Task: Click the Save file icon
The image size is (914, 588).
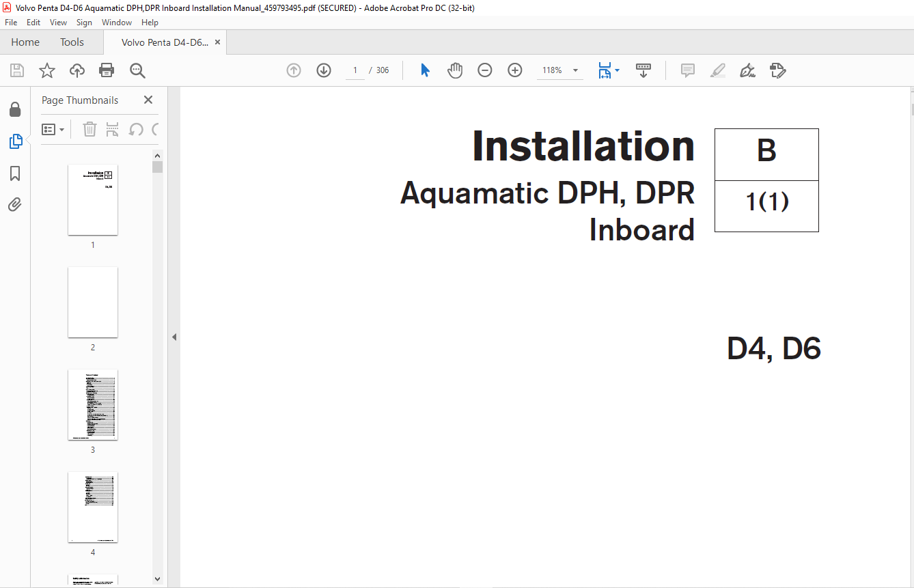Action: [17, 70]
